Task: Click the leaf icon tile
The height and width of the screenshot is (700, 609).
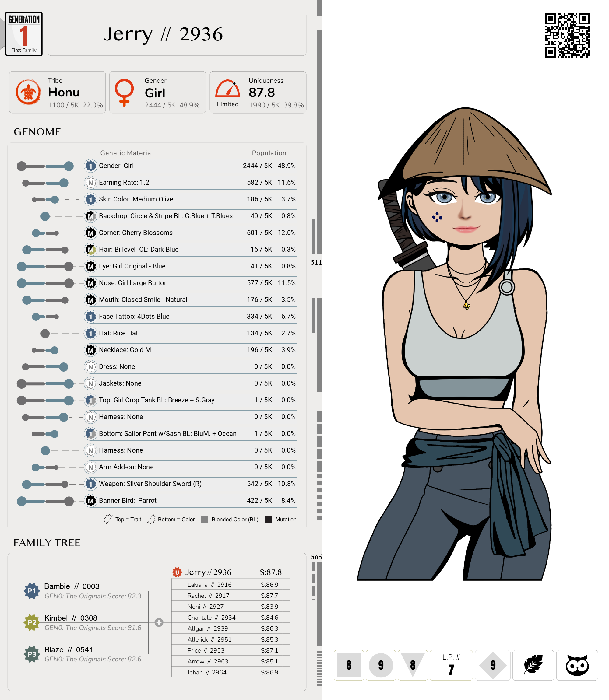Action: 533,665
